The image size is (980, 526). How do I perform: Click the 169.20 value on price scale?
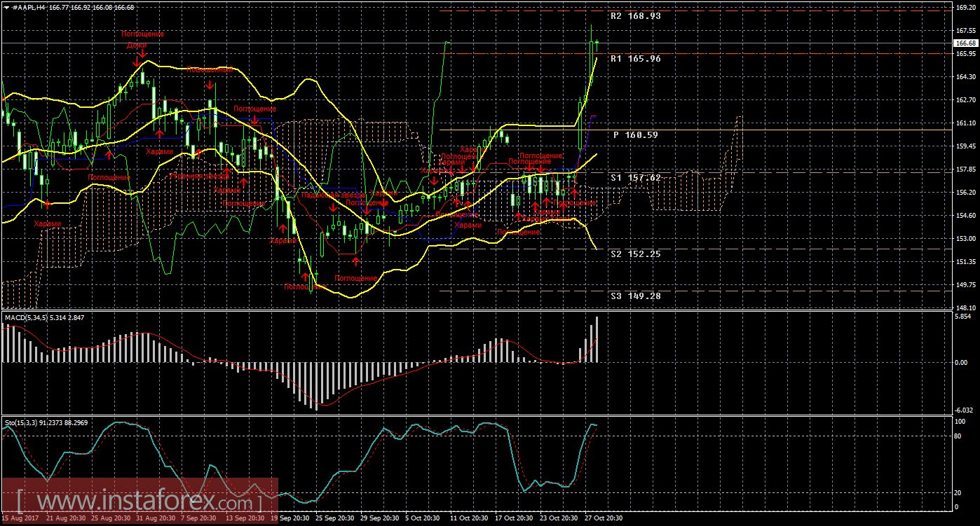pyautogui.click(x=966, y=8)
